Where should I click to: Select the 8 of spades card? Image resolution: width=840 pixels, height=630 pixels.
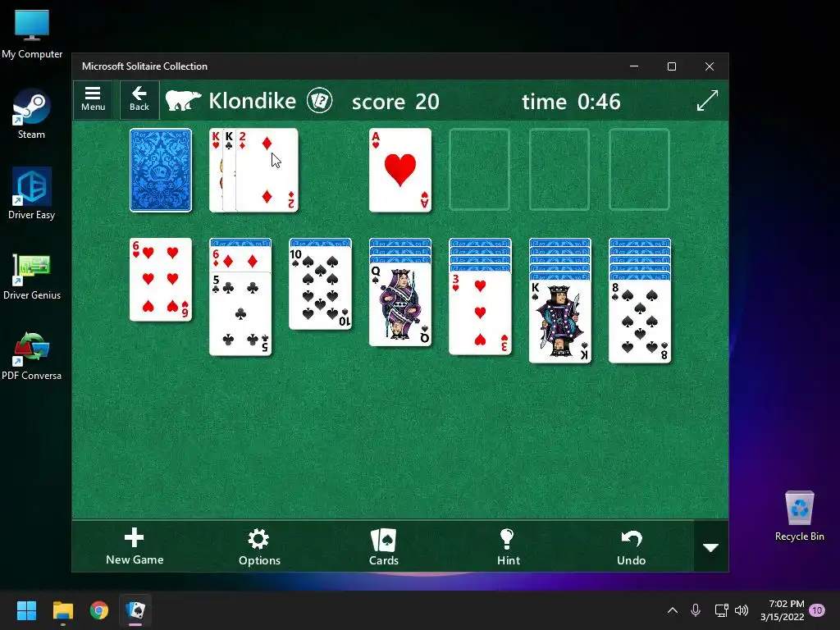[x=640, y=322]
